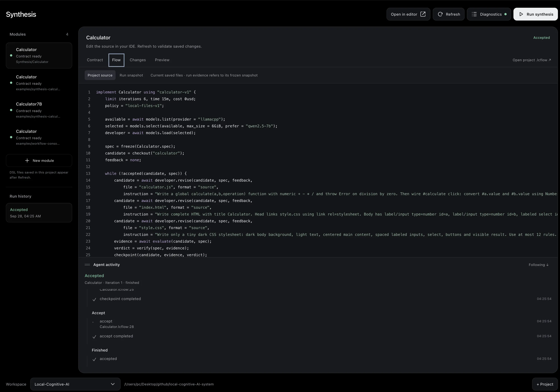560x392 pixels.
Task: Click the green status dot on Calculator7B
Action: [x=11, y=110]
